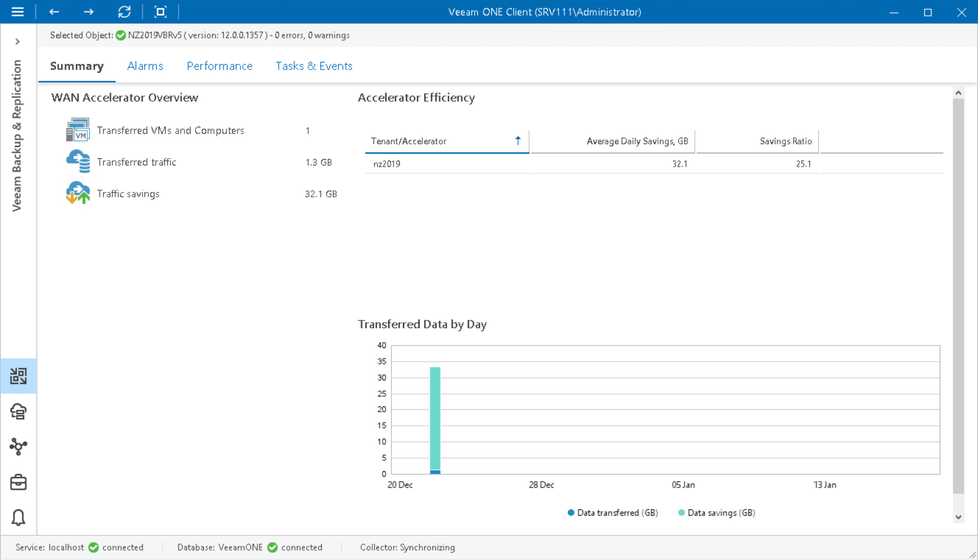Click the Traffic savings label
978x560 pixels.
(128, 194)
